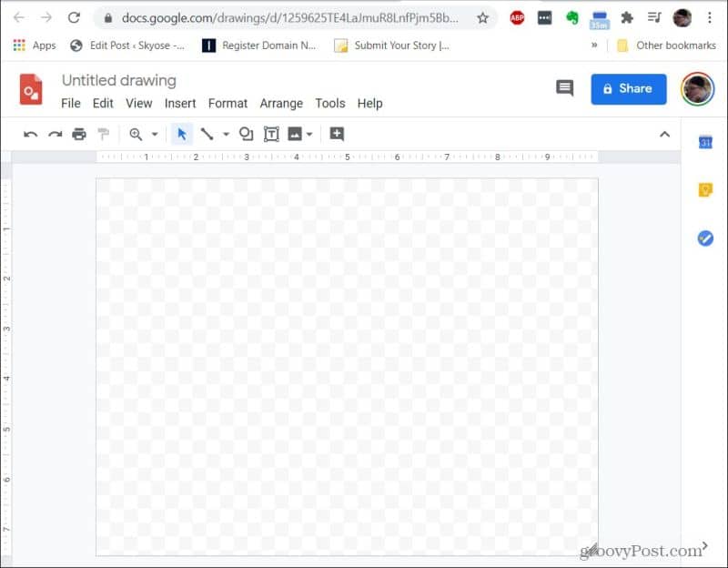The height and width of the screenshot is (568, 728).
Task: Rename the Untitled drawing title
Action: (x=119, y=80)
